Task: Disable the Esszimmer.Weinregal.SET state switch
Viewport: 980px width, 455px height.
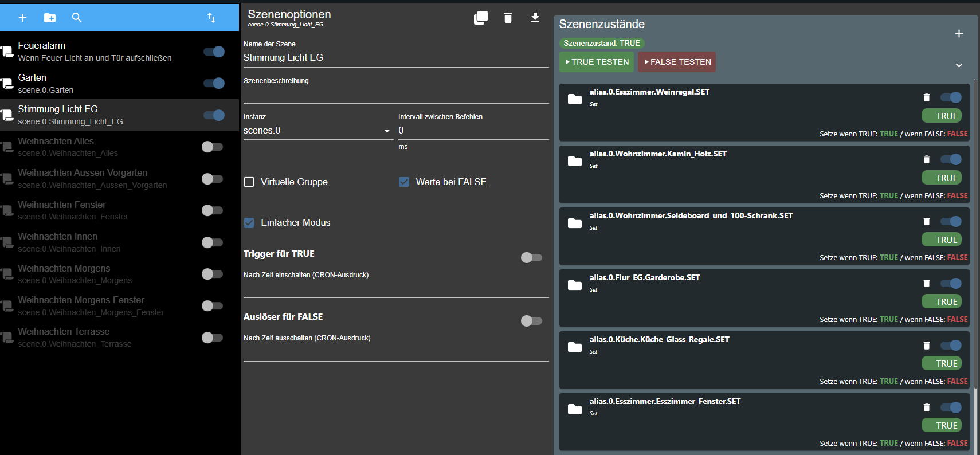Action: 951,97
